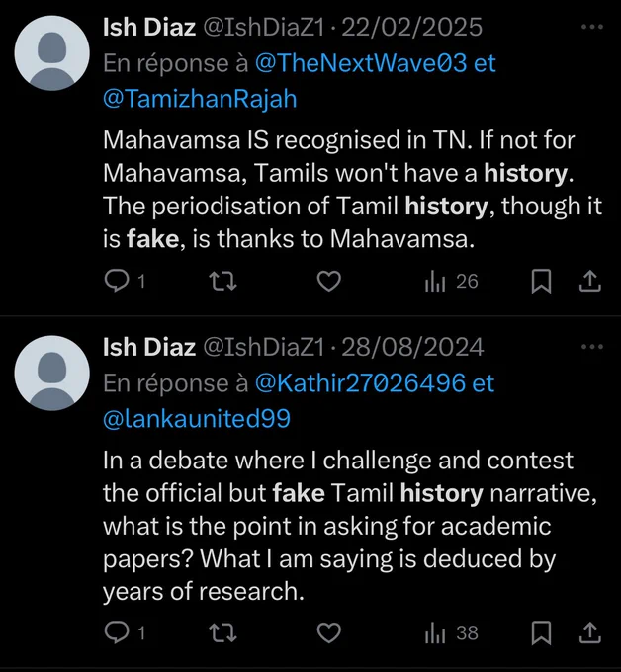Image resolution: width=621 pixels, height=672 pixels.
Task: Open the @TamizhanRajah mention
Action: coord(200,99)
